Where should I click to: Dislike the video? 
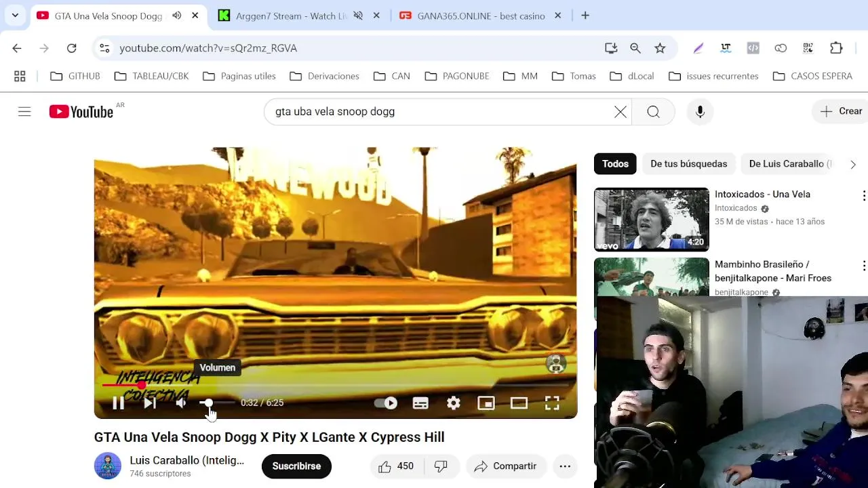[441, 466]
